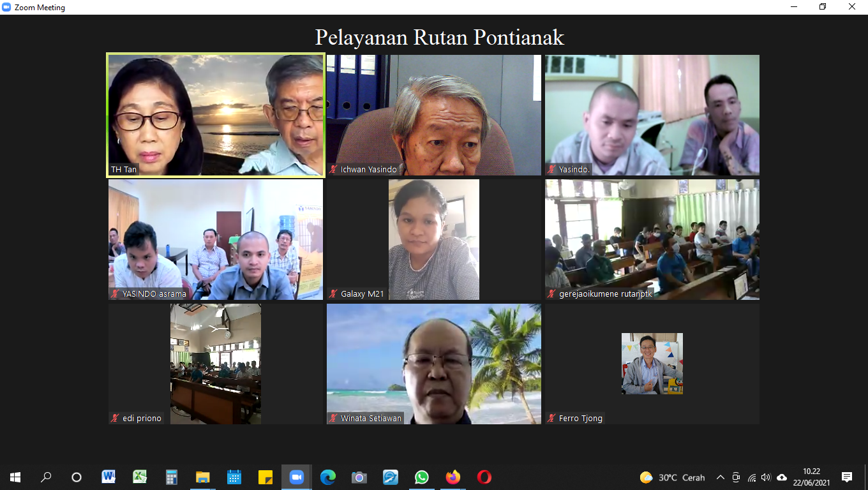
Task: Click the "gerejaoikumene rutanptk" name label
Action: pyautogui.click(x=606, y=294)
